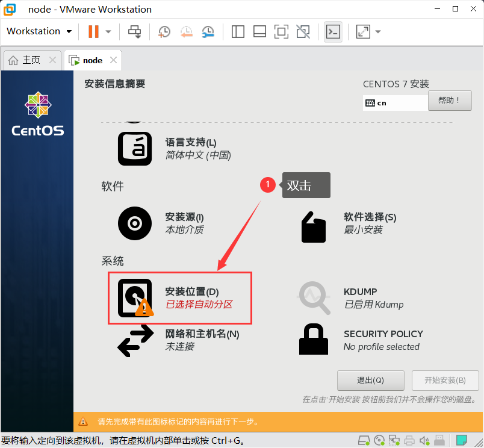Click Send Ctrl+Alt+Del toolbar icon

coord(135,31)
